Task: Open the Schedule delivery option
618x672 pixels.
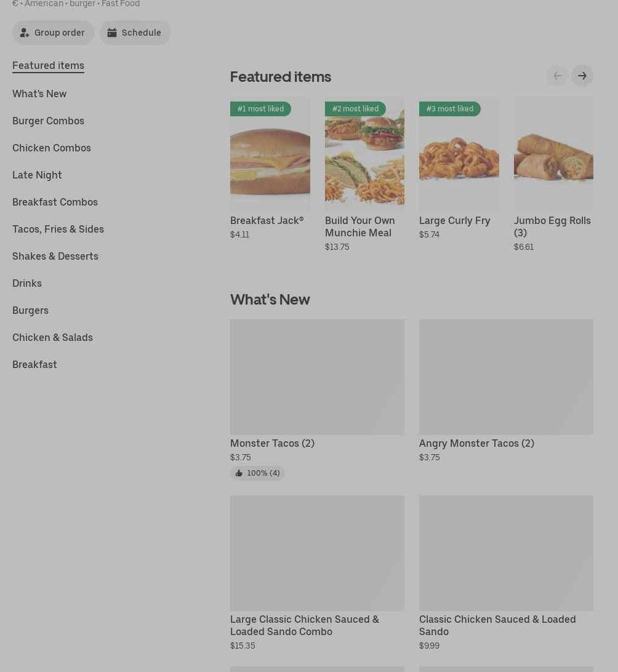Action: (135, 33)
